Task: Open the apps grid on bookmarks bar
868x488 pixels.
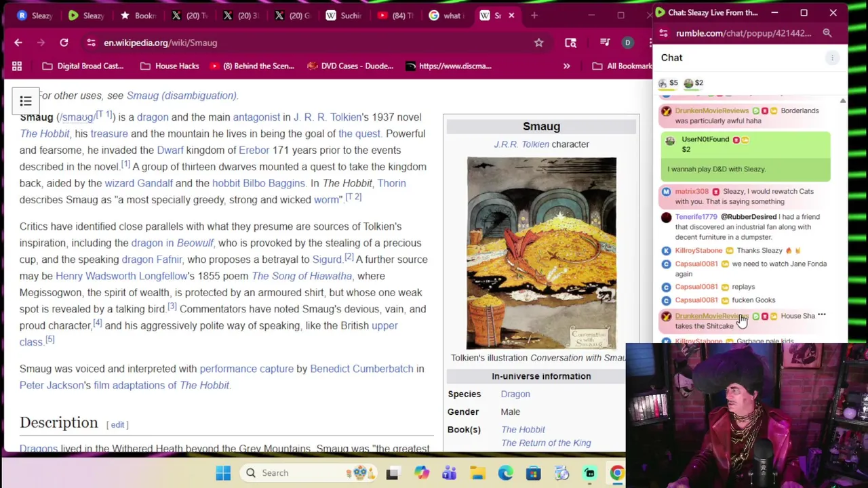Action: pos(17,66)
